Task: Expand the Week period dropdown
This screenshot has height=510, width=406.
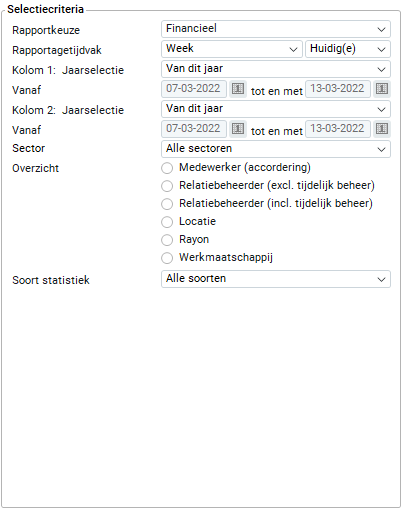Action: (232, 49)
